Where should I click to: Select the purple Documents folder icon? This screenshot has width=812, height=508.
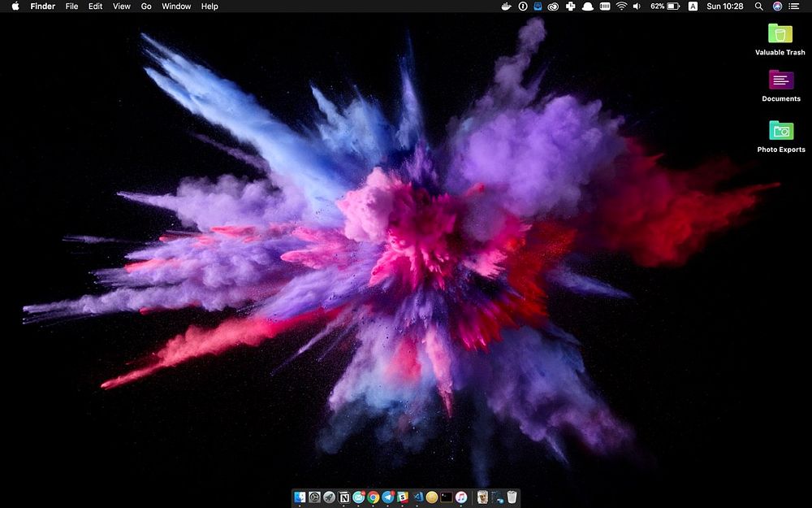tap(781, 80)
